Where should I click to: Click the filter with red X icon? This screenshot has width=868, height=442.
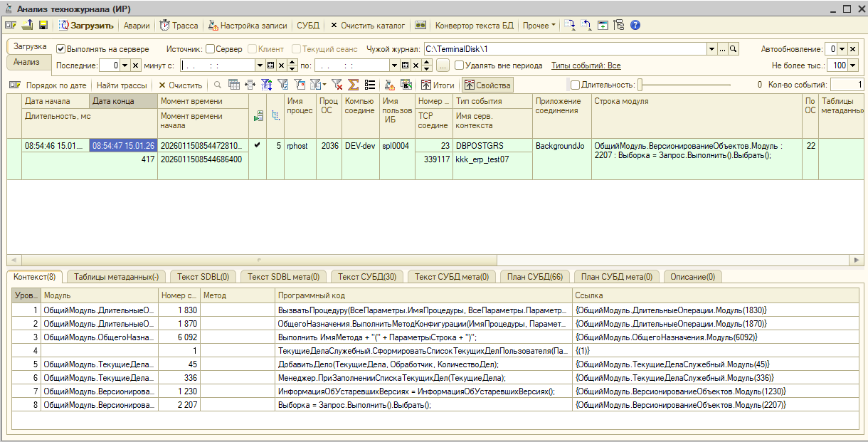pos(337,85)
